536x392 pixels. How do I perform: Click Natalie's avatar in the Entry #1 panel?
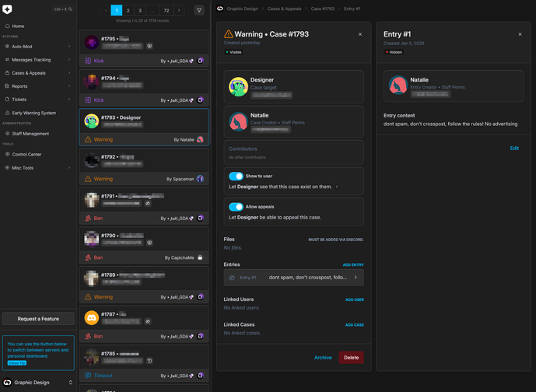398,85
